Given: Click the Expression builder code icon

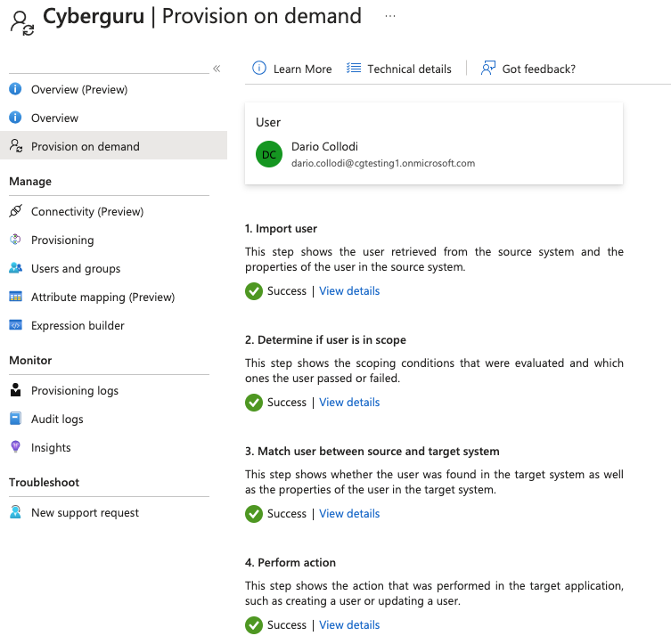Looking at the screenshot, I should click(15, 325).
